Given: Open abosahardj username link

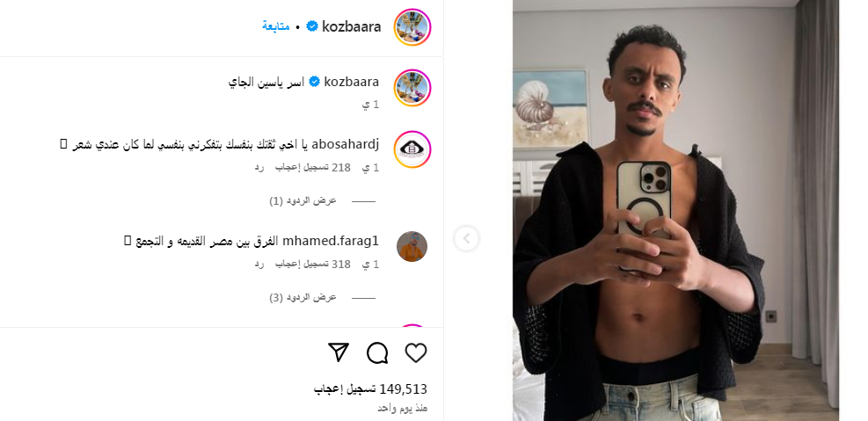Looking at the screenshot, I should pyautogui.click(x=346, y=145).
